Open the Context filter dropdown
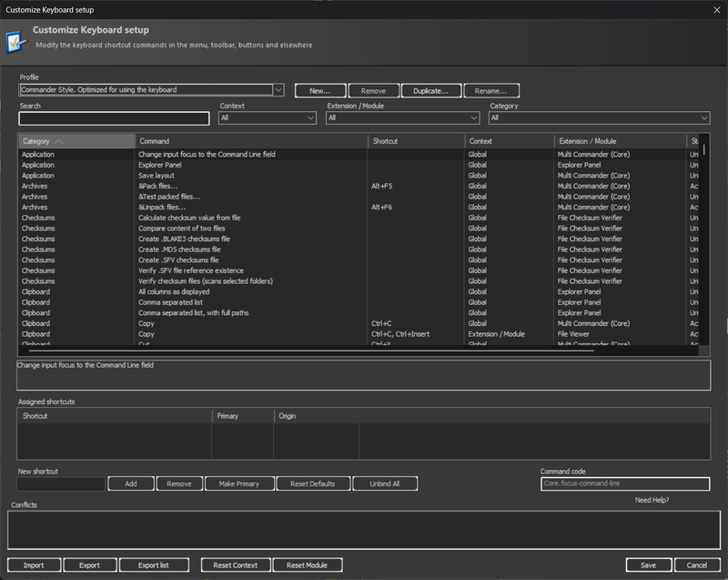The height and width of the screenshot is (580, 728). [x=268, y=118]
